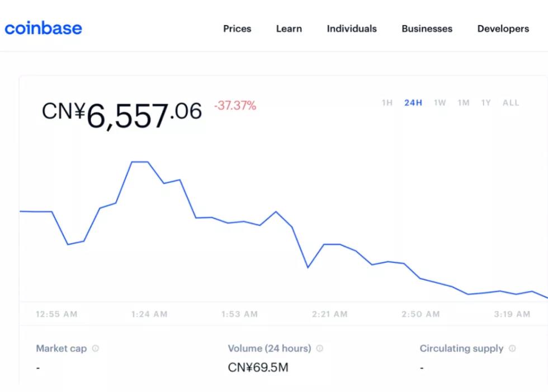Screen dimensions: 548x392
Task: Open the Learn menu
Action: pyautogui.click(x=289, y=29)
